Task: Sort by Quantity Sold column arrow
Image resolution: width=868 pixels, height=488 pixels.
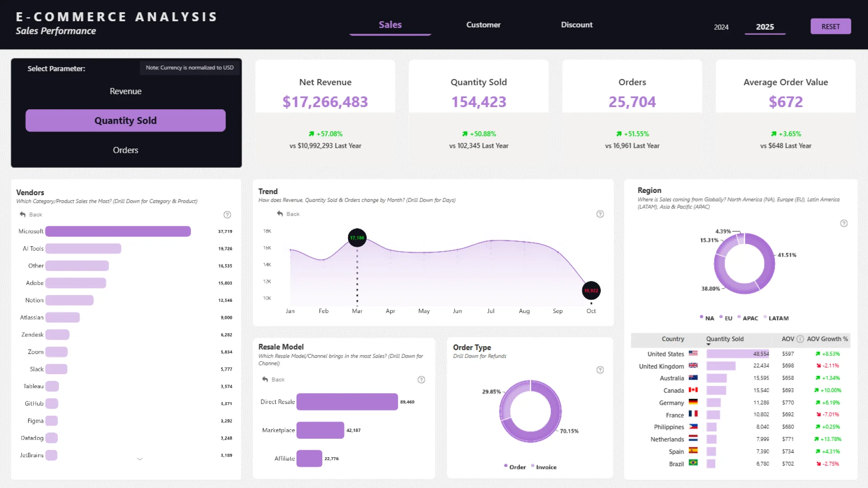Action: pyautogui.click(x=708, y=345)
